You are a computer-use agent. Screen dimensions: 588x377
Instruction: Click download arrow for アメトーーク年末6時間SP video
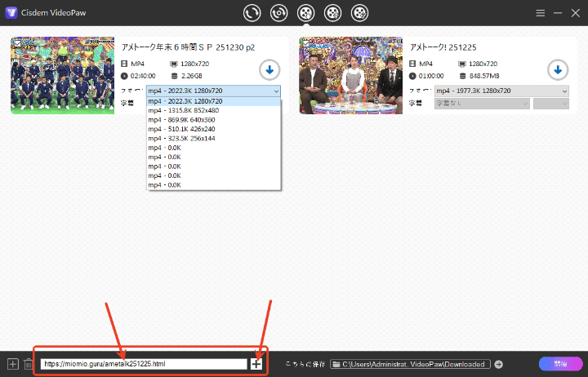(269, 70)
